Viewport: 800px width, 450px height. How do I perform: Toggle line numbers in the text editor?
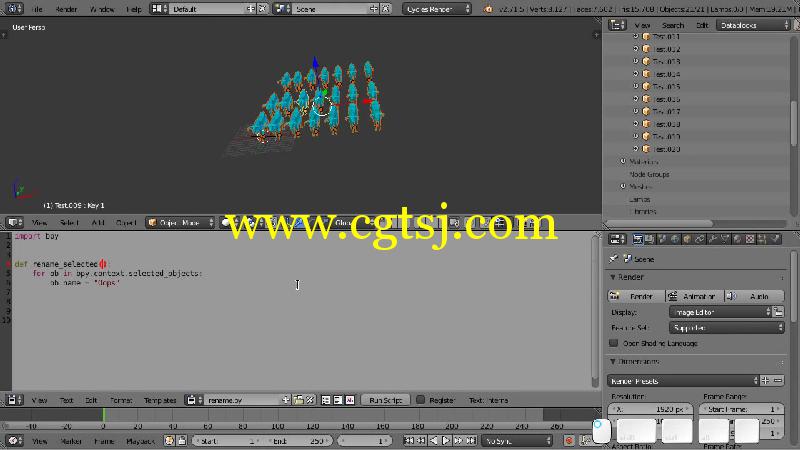click(326, 400)
